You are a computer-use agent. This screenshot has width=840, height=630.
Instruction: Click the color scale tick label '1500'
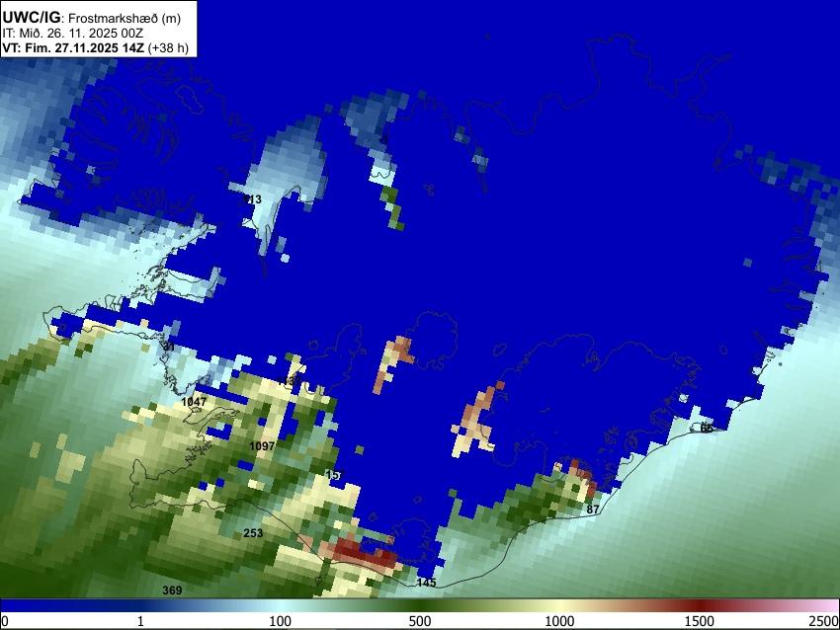(x=699, y=621)
